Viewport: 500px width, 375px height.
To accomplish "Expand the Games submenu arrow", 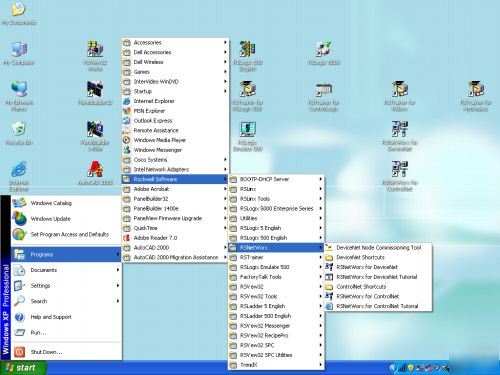I will click(x=225, y=72).
